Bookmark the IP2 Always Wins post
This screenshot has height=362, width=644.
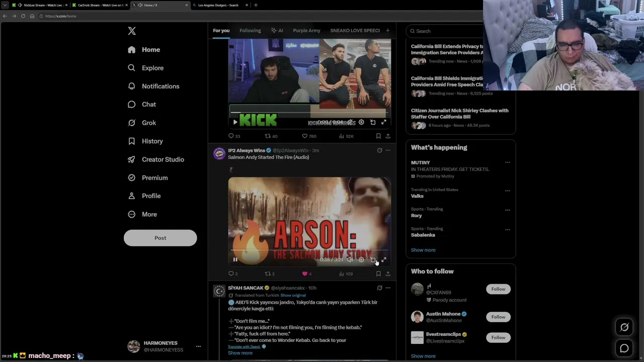(x=378, y=274)
